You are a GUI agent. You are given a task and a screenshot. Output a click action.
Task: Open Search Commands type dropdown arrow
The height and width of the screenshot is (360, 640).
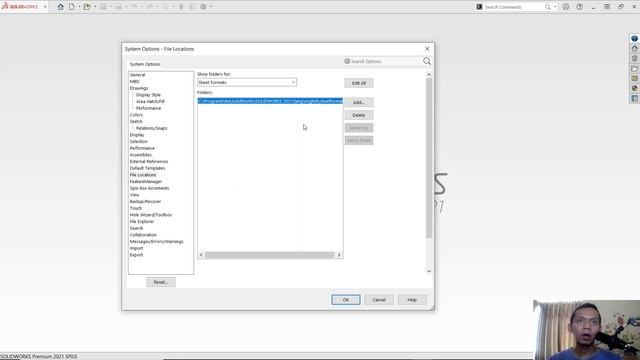(x=555, y=7)
